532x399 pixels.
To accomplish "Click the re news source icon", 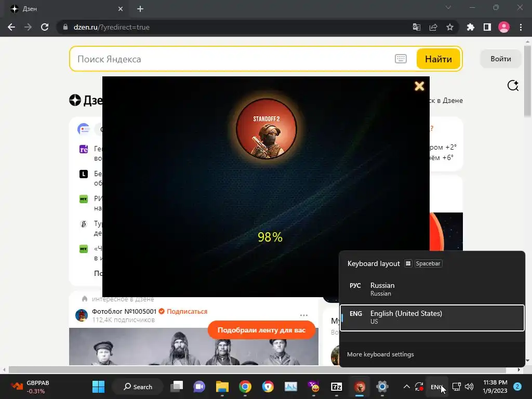I will tap(84, 149).
